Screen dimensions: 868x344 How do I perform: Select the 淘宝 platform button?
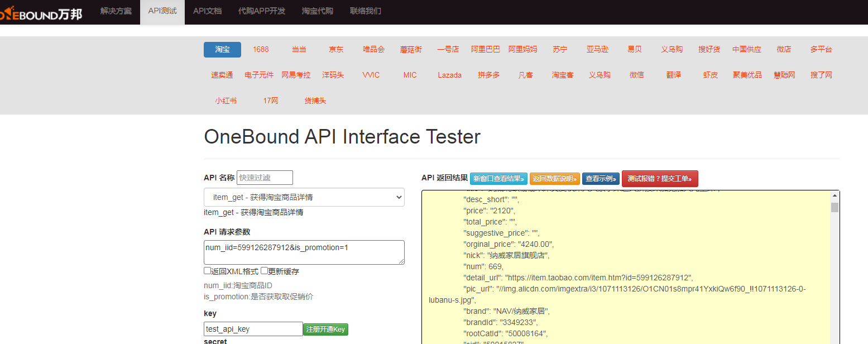222,49
